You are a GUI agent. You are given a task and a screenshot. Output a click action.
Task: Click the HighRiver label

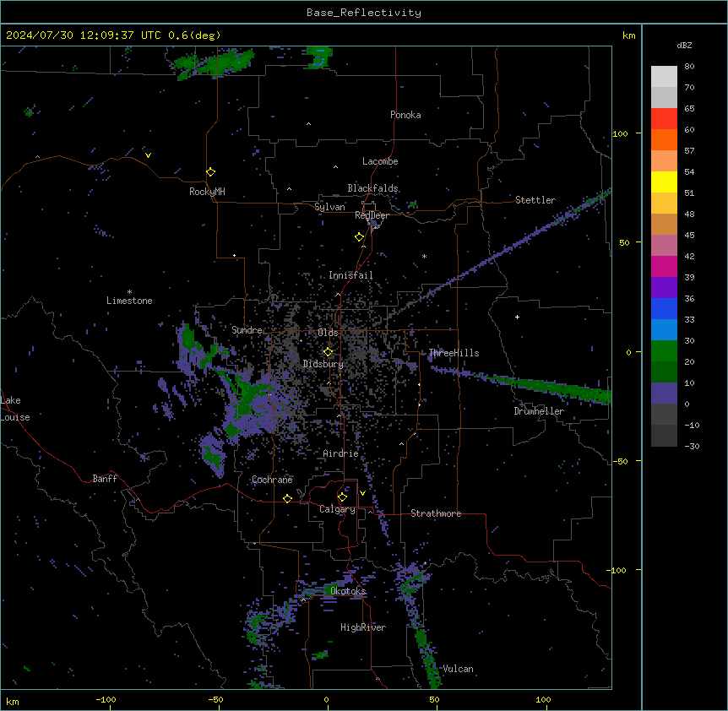point(363,627)
